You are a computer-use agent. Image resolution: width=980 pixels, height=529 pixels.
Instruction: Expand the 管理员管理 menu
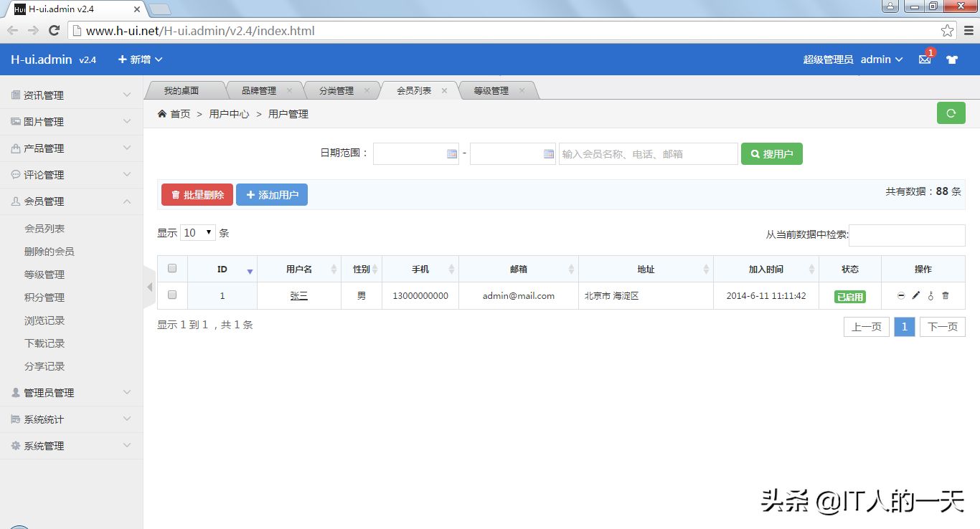[x=72, y=393]
